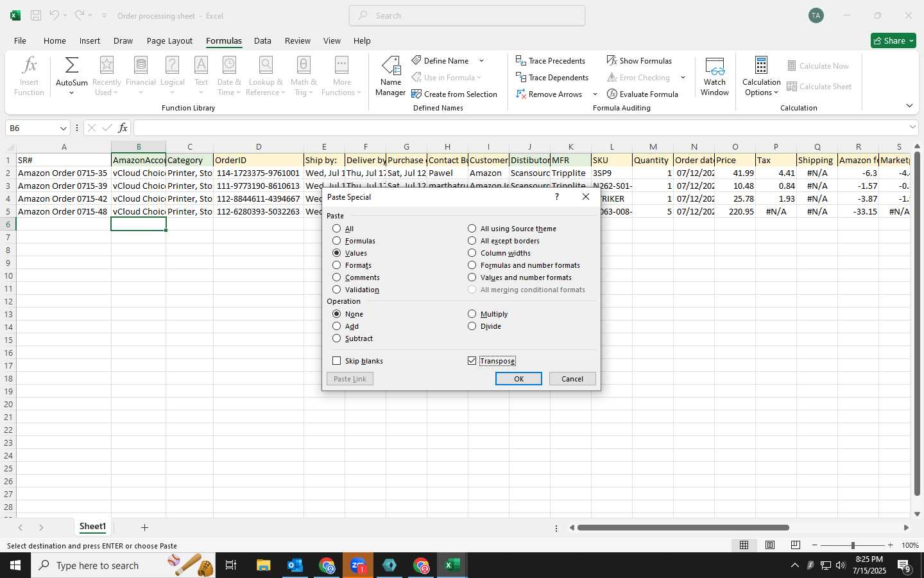Click the zoom slider handle
The width and height of the screenshot is (924, 578).
[x=853, y=545]
